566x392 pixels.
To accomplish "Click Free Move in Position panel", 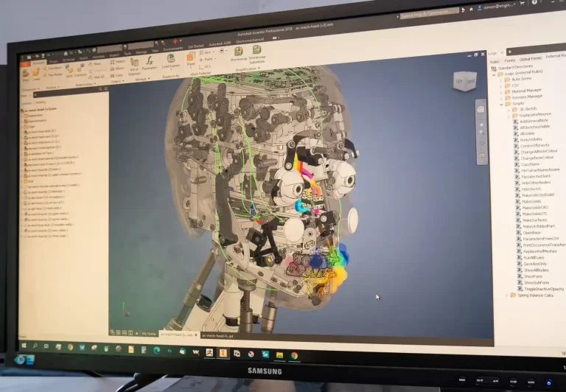I will point(53,68).
